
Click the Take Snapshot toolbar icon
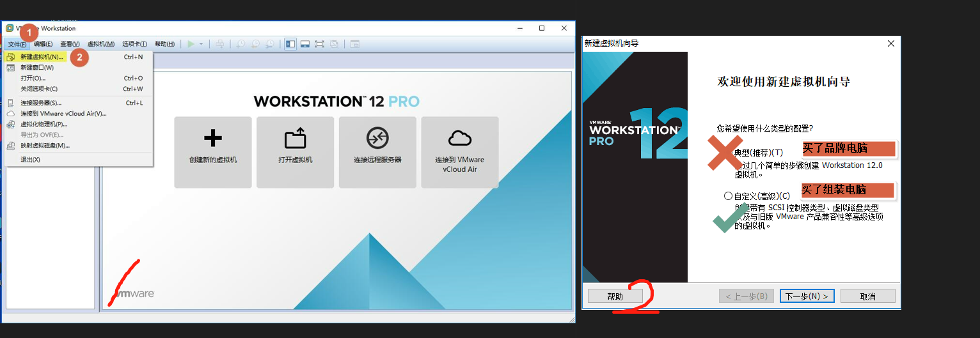tap(241, 44)
